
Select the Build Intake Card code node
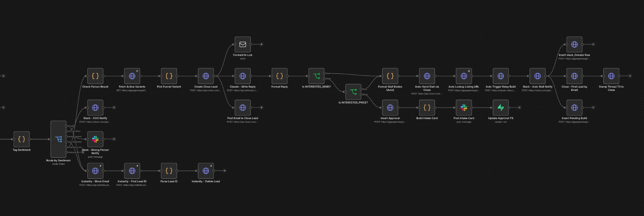tap(427, 108)
